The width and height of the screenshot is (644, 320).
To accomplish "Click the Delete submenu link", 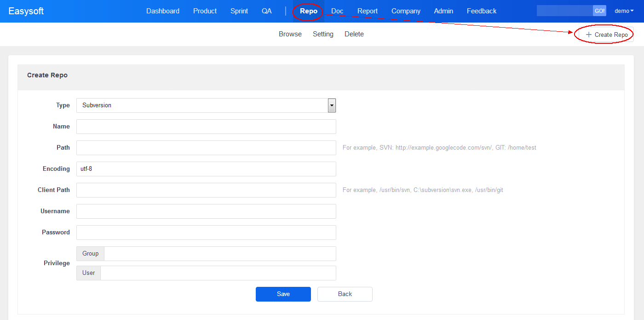I will 354,34.
